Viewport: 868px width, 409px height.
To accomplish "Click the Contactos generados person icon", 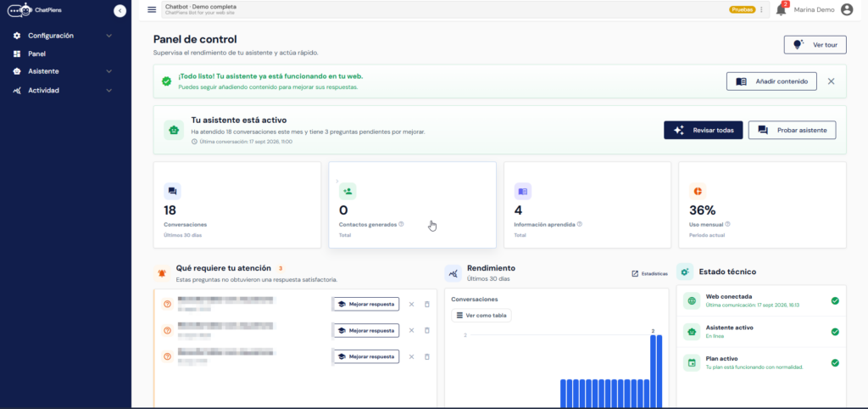I will tap(348, 191).
